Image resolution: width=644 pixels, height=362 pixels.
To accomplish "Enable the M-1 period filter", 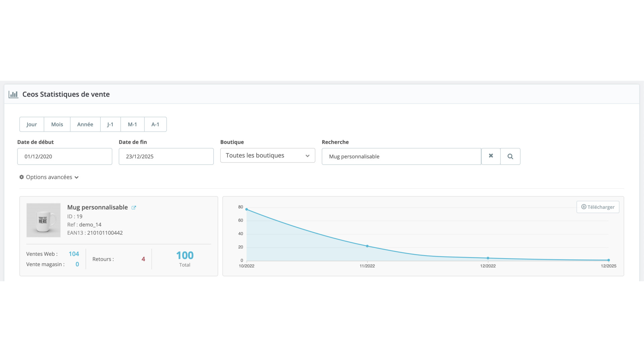I will click(x=132, y=124).
